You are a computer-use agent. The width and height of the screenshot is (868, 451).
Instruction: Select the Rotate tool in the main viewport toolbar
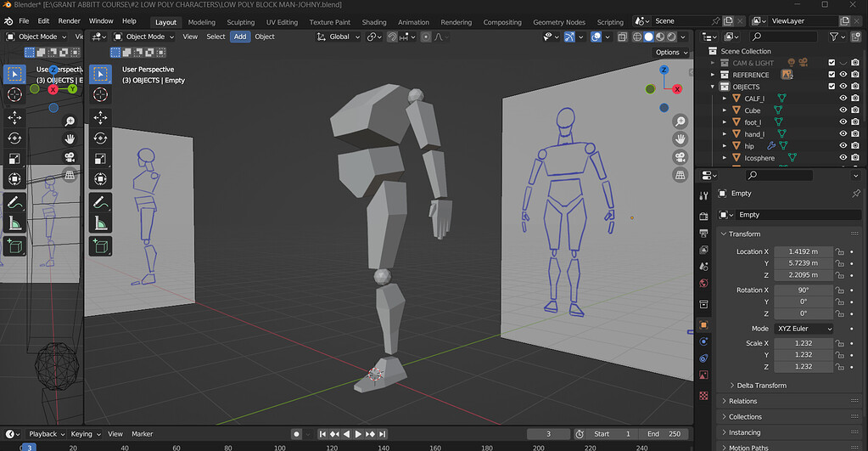[100, 138]
